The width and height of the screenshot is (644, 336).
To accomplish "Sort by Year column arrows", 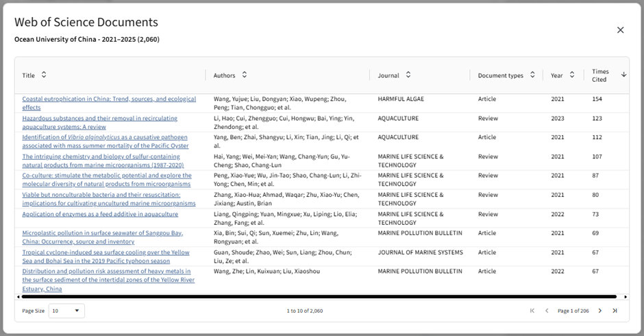I will pyautogui.click(x=572, y=75).
